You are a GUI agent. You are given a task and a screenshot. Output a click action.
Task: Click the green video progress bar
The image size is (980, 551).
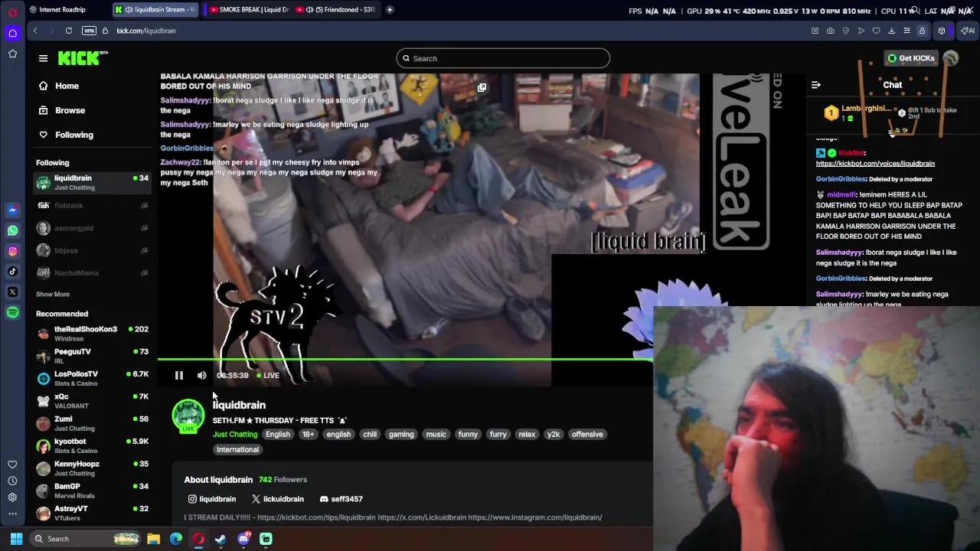click(405, 359)
